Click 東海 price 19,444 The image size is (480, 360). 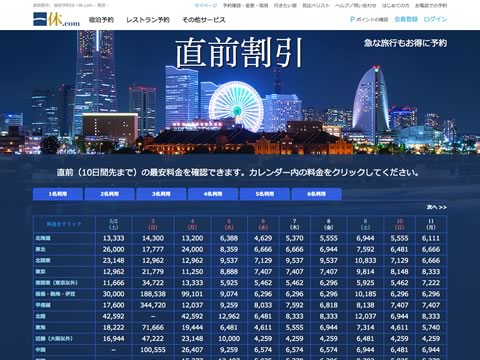pos(192,327)
